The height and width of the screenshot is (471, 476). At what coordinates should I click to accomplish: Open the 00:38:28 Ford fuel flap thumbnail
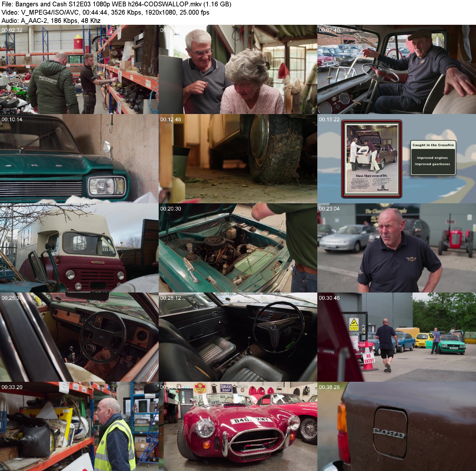point(397,427)
